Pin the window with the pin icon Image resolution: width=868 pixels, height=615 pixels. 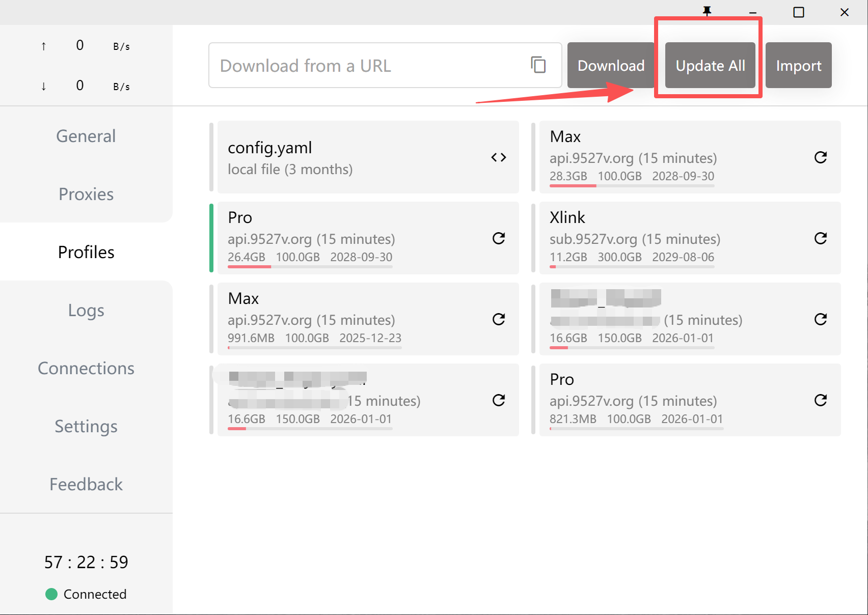707,11
